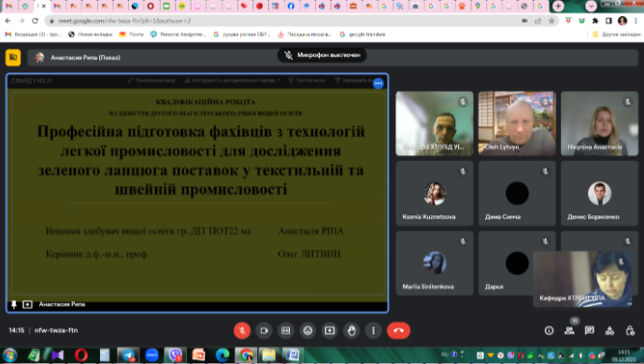Viewport: 644px width, 364px height.
Task: Open the Почта bookmark
Action: [132, 35]
